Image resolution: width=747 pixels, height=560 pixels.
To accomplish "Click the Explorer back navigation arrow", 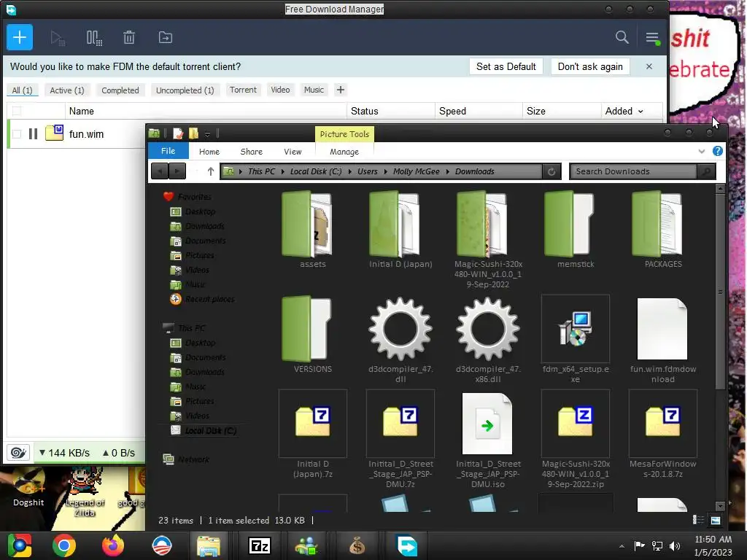I will [160, 171].
